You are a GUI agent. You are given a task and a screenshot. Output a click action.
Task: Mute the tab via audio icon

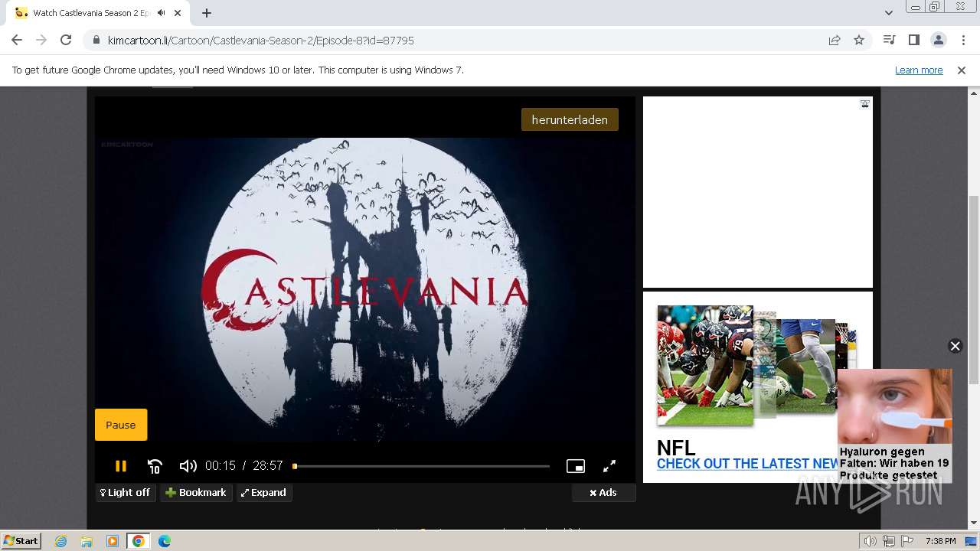pos(162,13)
